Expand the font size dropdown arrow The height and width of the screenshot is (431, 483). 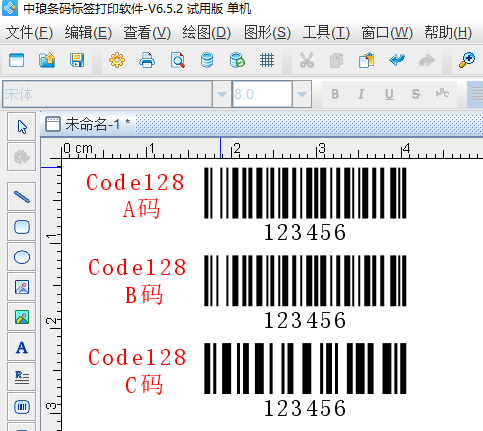coord(302,94)
